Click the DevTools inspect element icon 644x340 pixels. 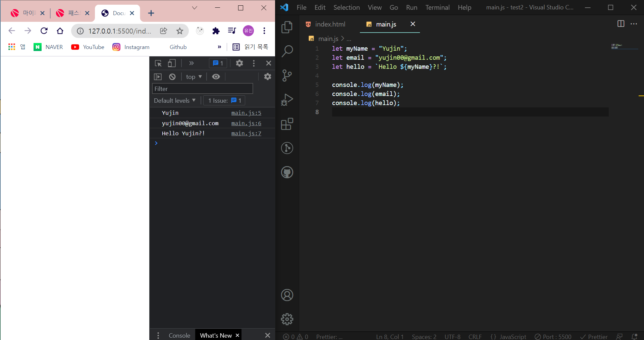coord(158,63)
